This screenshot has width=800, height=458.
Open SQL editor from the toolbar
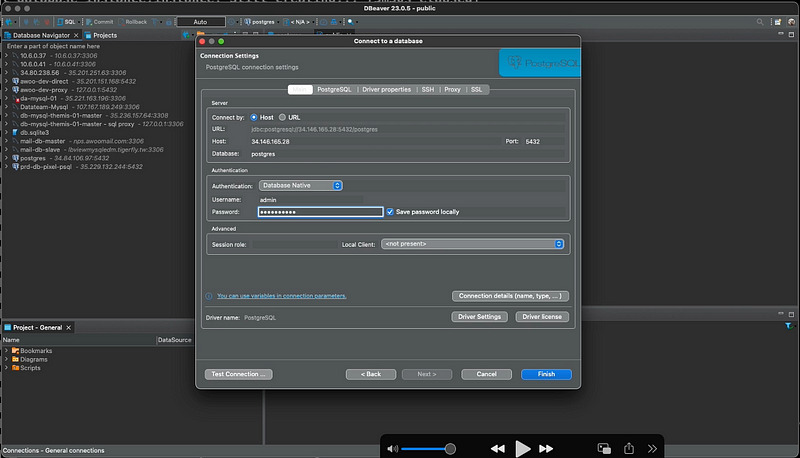click(66, 22)
